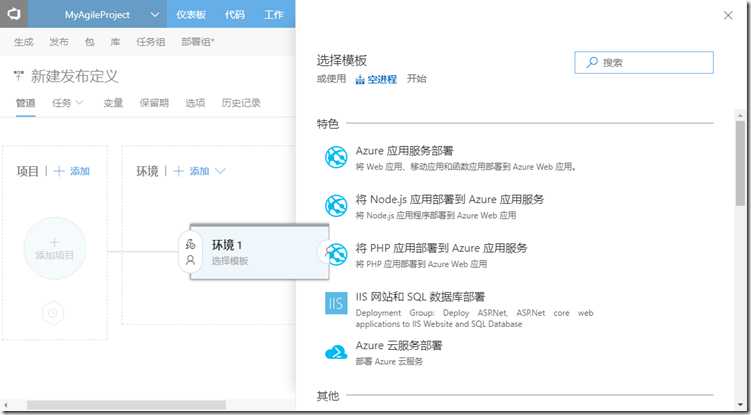
Task: Click the pipeline horizontal scrollbar thumb
Action: click(126, 405)
